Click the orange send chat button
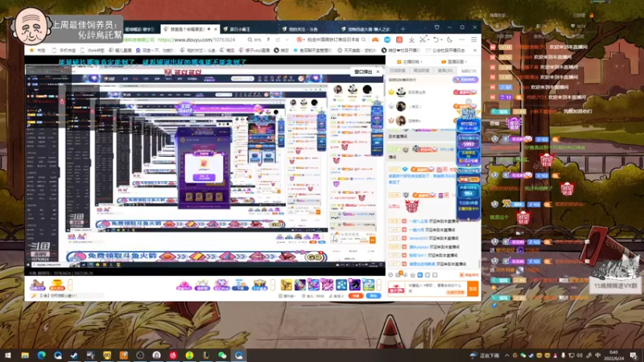 click(473, 289)
